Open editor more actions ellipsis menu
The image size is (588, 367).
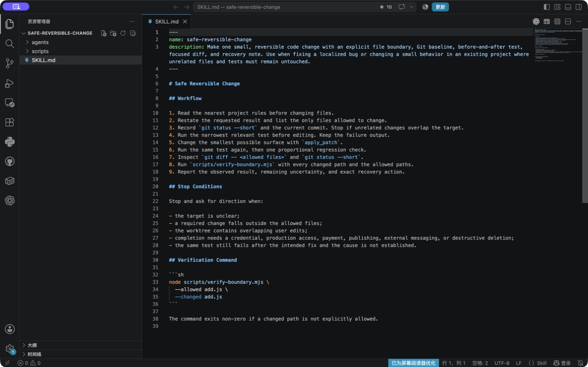click(x=578, y=22)
